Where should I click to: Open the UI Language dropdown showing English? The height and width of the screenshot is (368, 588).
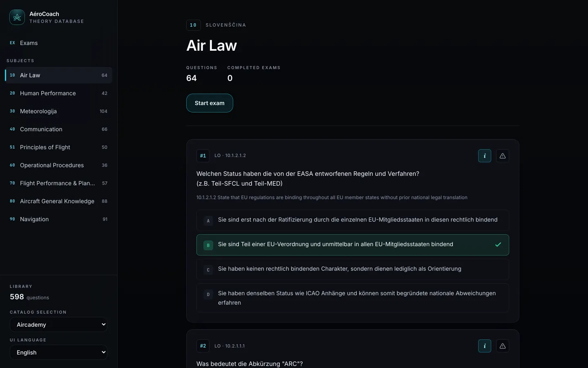58,352
